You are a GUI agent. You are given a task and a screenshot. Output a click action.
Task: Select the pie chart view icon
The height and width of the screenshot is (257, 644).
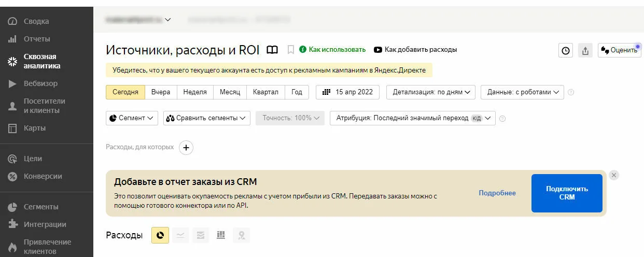[x=160, y=235]
